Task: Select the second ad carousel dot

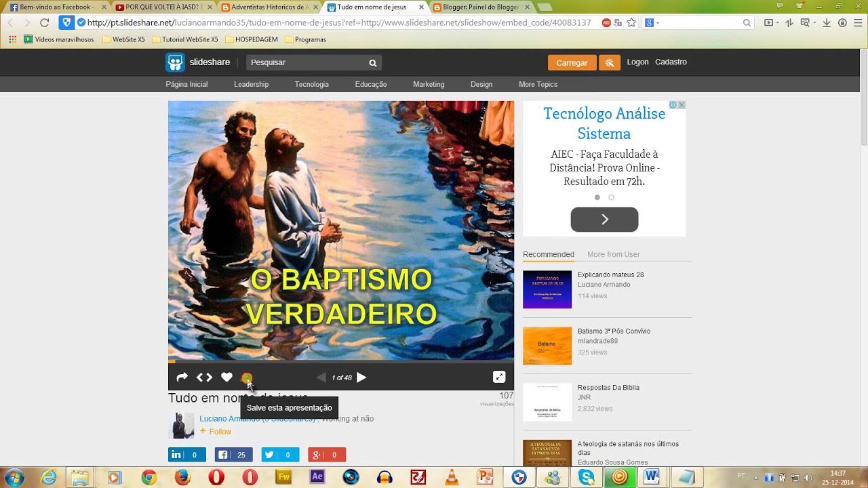Action: [x=611, y=197]
